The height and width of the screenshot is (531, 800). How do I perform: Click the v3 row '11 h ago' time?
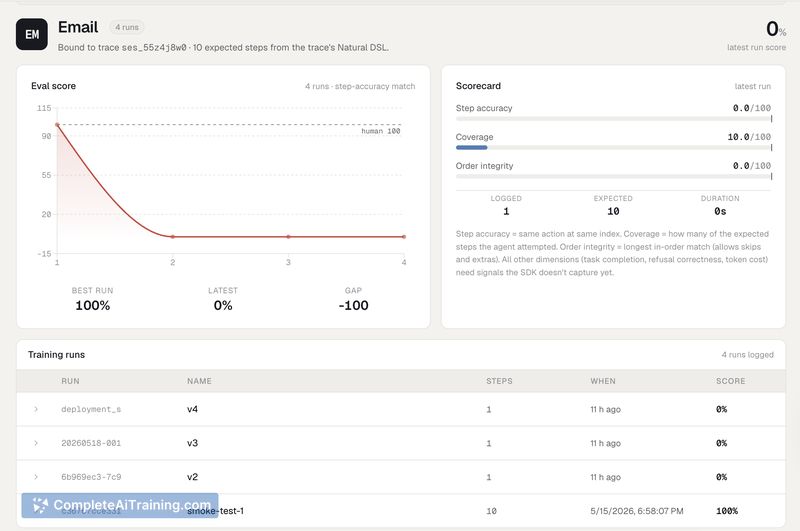[x=606, y=443]
